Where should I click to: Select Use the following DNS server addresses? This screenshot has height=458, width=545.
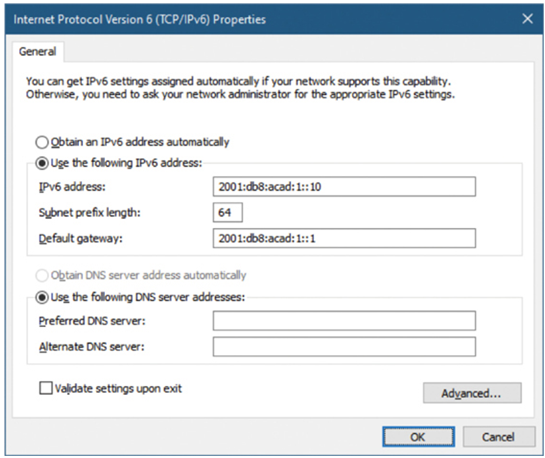tap(42, 297)
